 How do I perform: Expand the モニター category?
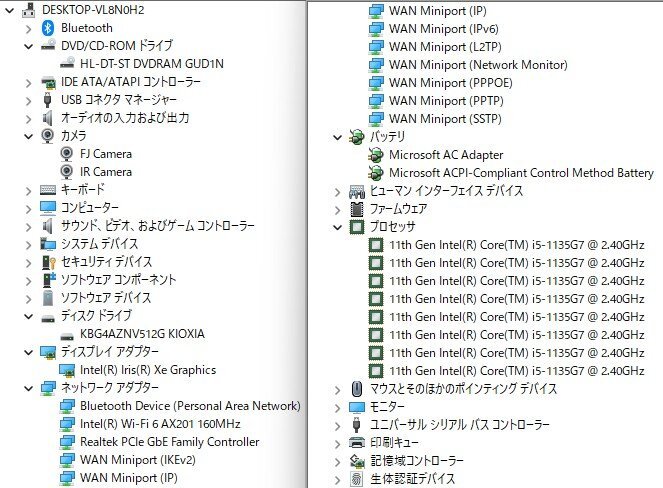337,408
